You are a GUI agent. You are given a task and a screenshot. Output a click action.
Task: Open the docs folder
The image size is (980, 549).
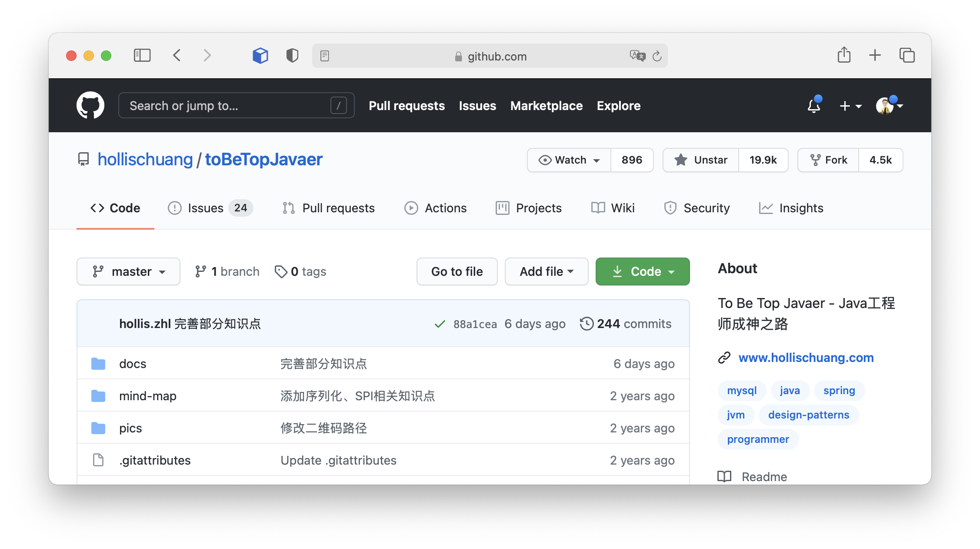pyautogui.click(x=133, y=364)
